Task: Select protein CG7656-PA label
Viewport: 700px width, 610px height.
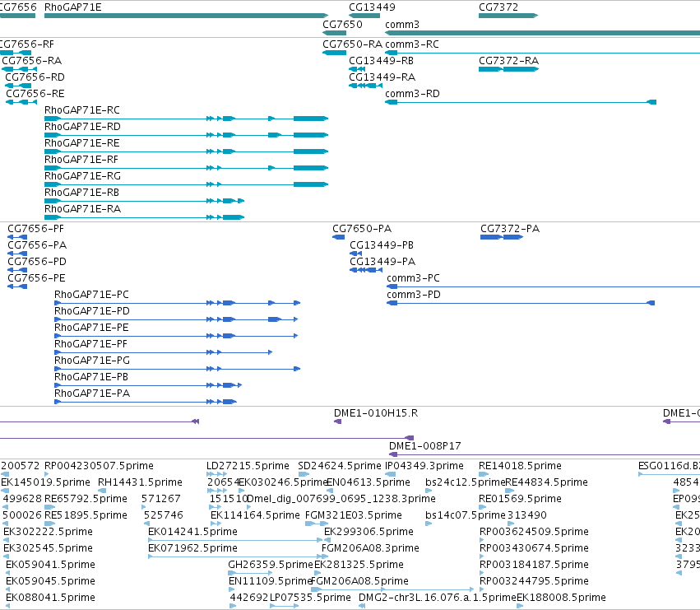Action: pos(37,244)
